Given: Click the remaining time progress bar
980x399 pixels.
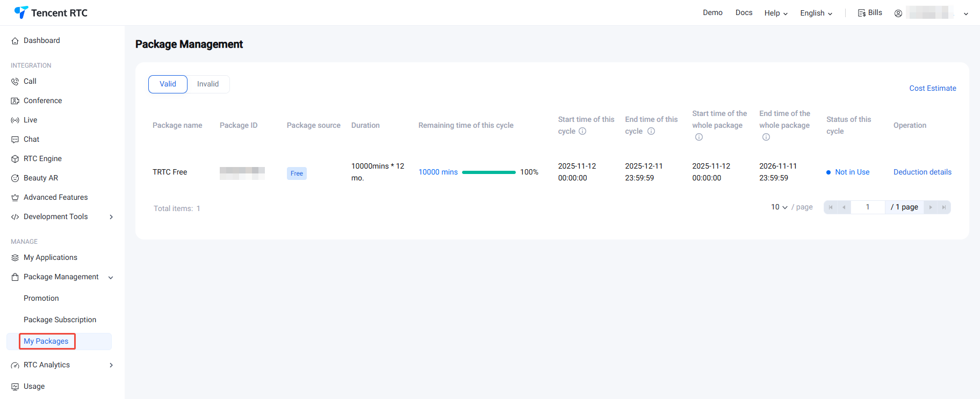Looking at the screenshot, I should tap(488, 172).
